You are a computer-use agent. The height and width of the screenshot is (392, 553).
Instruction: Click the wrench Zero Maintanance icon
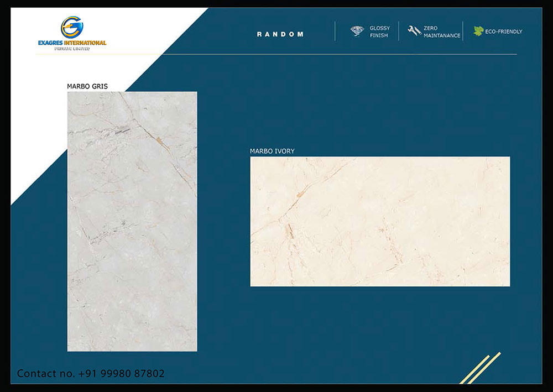pyautogui.click(x=414, y=30)
